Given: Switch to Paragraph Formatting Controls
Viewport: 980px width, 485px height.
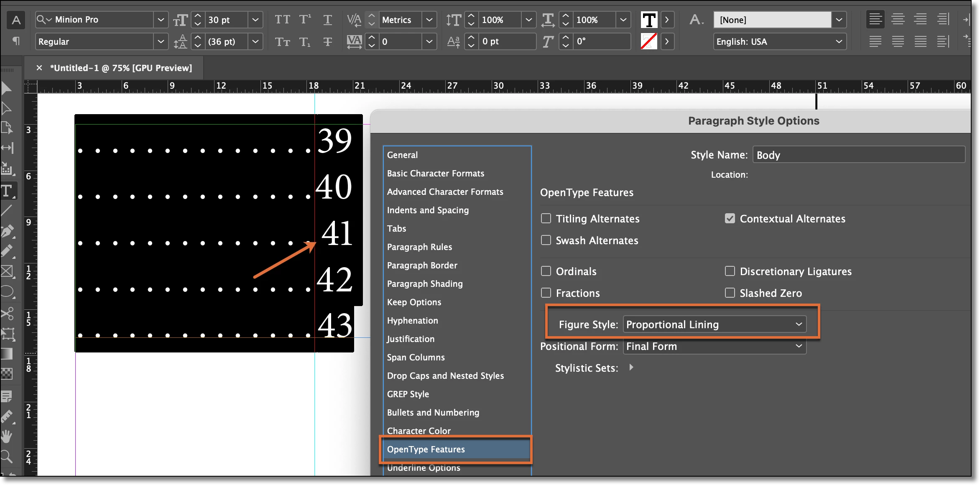Looking at the screenshot, I should [16, 41].
